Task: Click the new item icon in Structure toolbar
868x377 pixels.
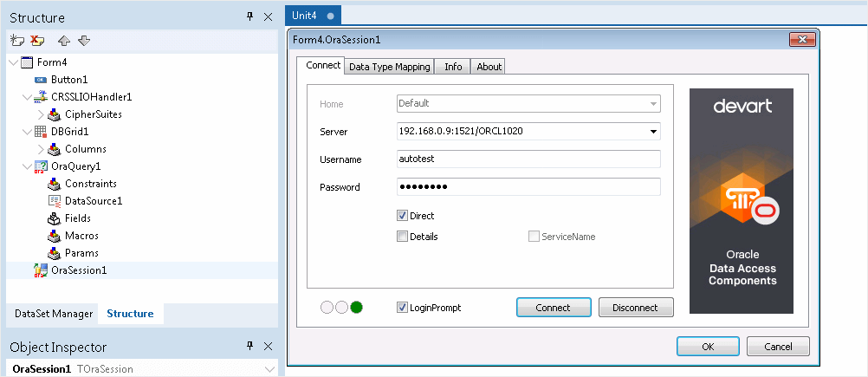Action: tap(17, 41)
